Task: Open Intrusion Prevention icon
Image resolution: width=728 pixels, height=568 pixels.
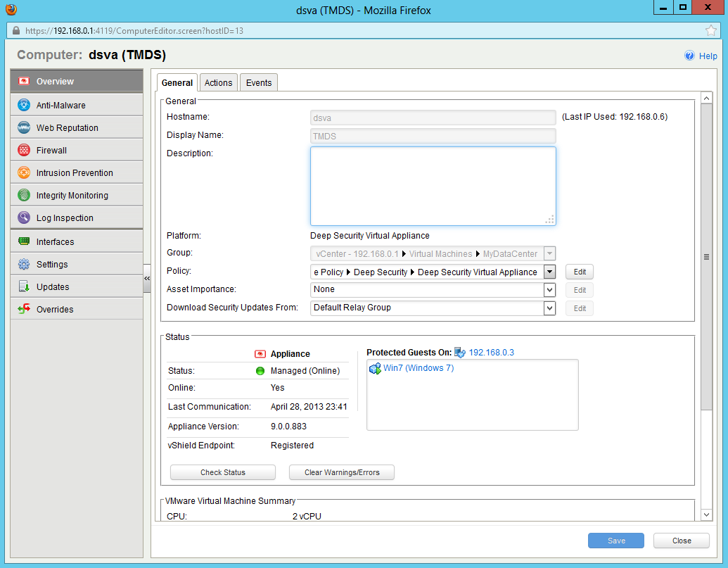Action: (x=24, y=172)
